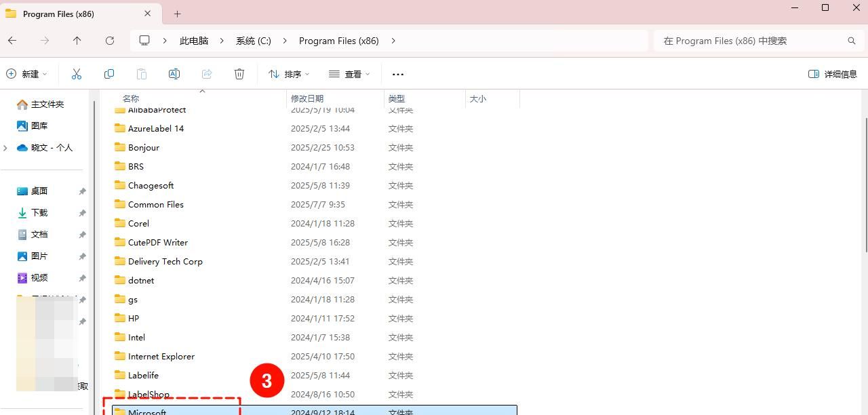Open 主文件夹 from the sidebar

[41, 104]
